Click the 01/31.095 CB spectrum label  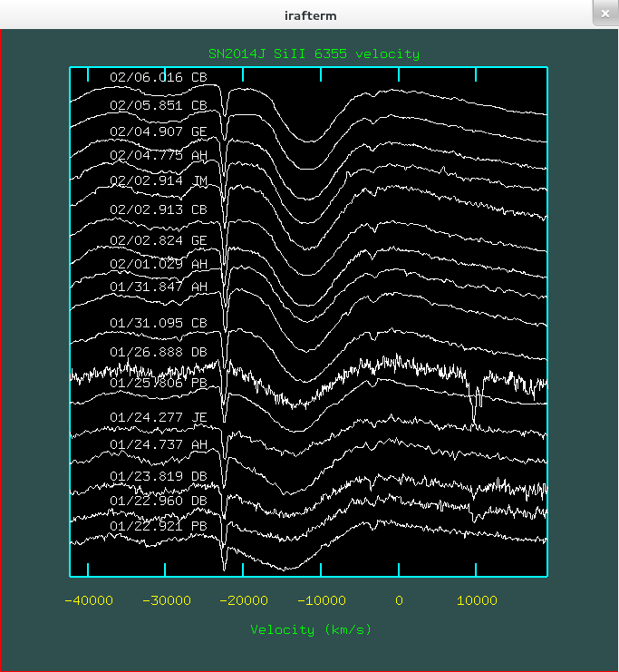point(159,323)
